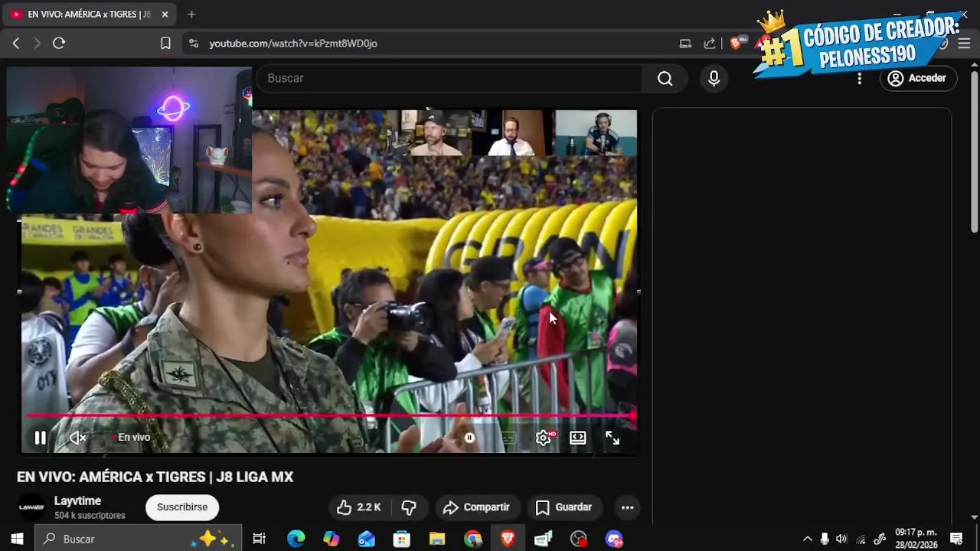
Task: View site information icon in address bar
Action: coord(194,44)
